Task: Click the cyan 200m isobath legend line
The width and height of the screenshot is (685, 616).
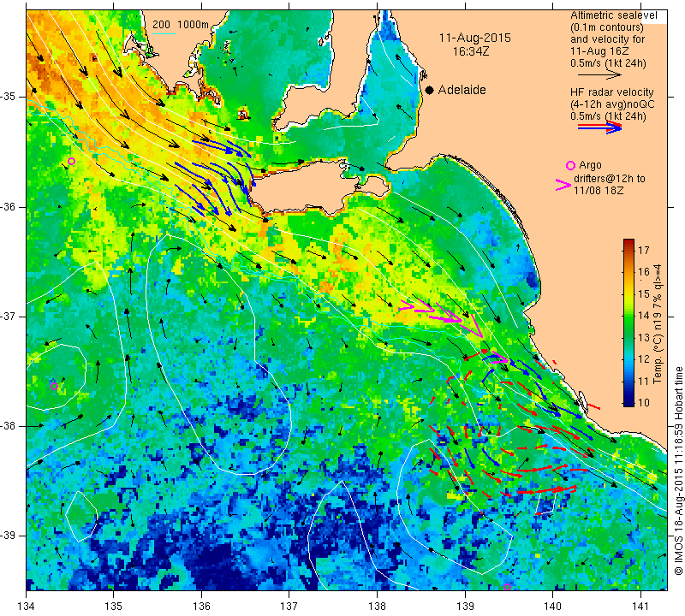Action: tap(164, 33)
